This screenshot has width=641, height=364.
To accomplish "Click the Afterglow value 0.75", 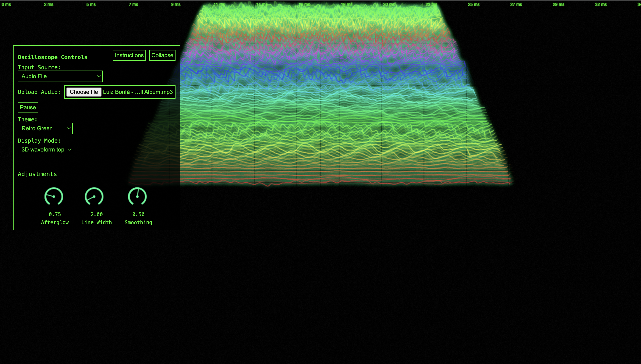I will click(x=55, y=214).
